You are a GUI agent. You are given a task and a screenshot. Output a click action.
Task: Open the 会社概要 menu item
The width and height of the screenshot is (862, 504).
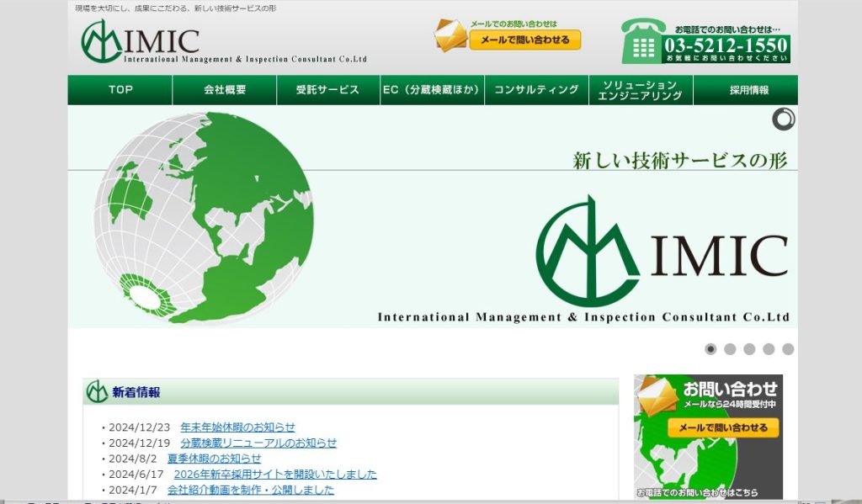pos(225,89)
